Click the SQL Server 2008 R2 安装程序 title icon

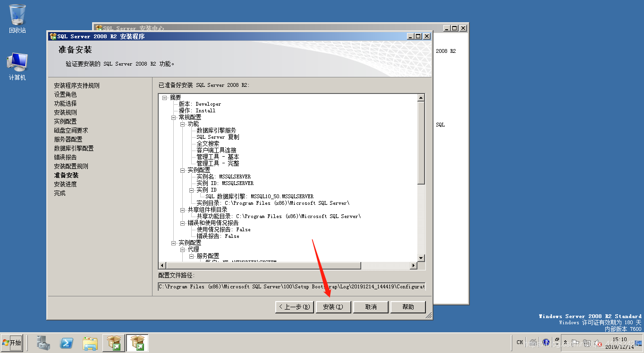pyautogui.click(x=53, y=36)
